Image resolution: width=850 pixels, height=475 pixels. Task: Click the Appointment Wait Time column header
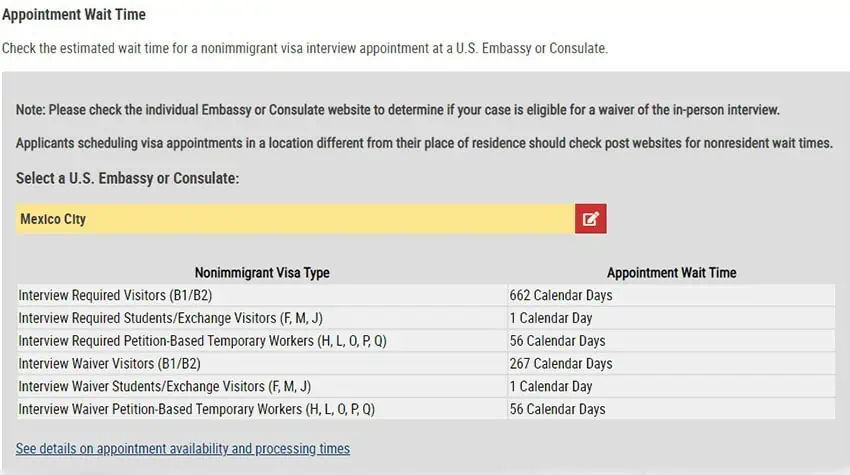tap(672, 273)
